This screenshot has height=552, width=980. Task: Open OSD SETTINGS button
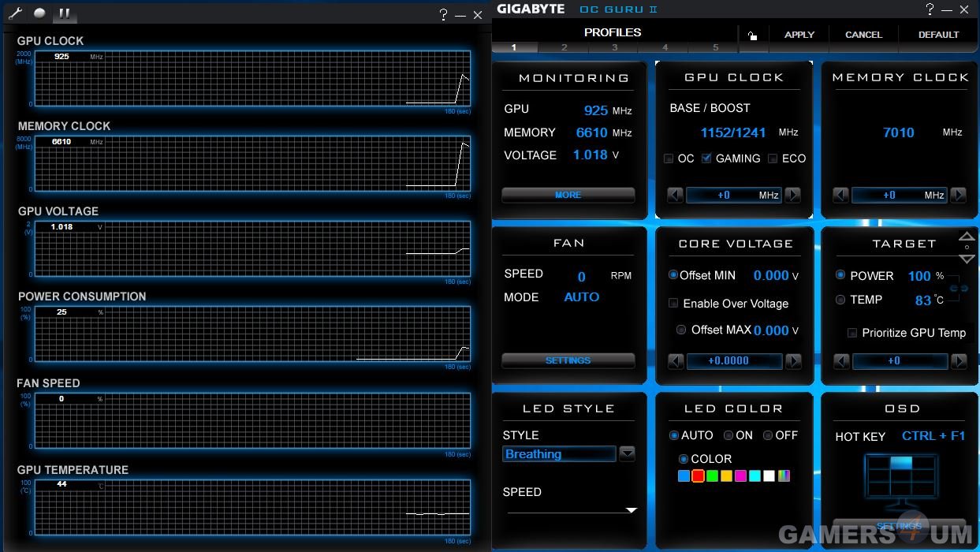point(899,526)
